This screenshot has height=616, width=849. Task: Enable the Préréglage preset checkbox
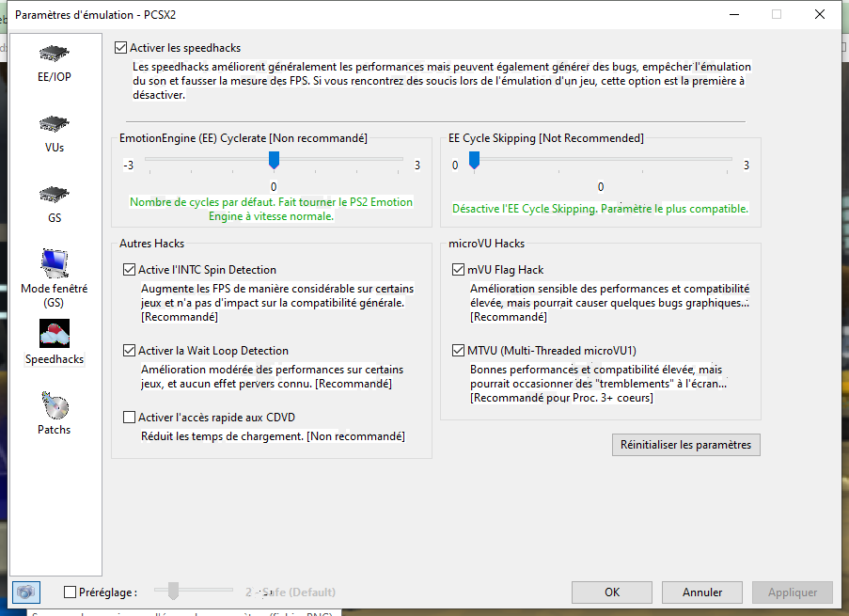71,592
